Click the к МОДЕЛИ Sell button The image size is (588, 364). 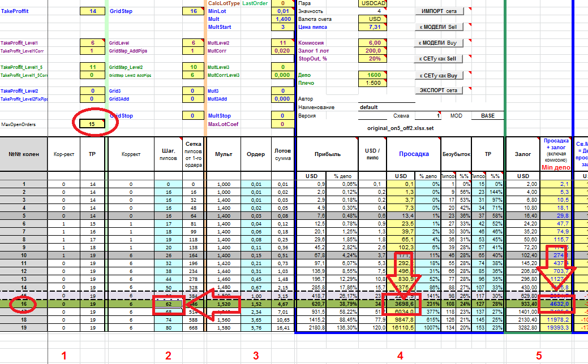(x=439, y=27)
